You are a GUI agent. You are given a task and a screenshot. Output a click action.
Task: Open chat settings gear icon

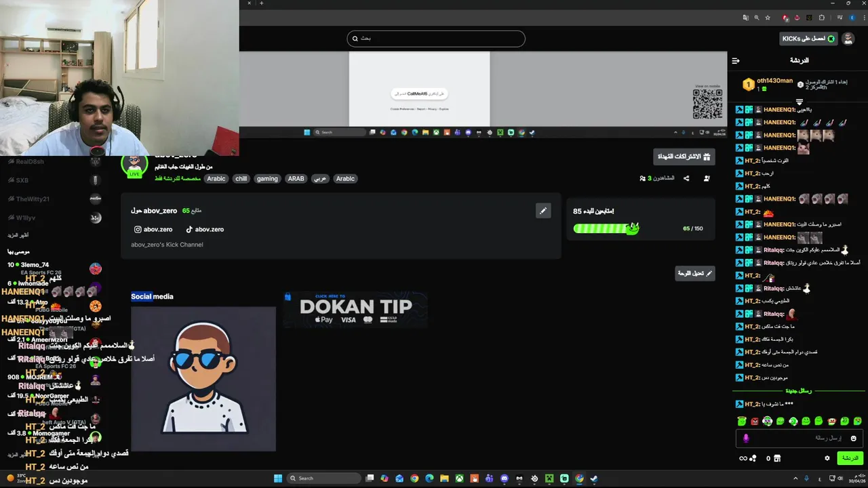click(827, 458)
